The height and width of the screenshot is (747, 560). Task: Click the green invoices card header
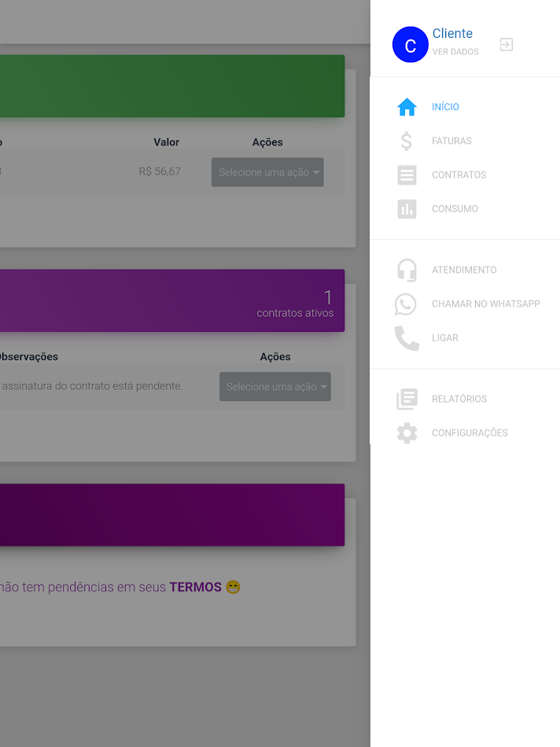tap(172, 86)
